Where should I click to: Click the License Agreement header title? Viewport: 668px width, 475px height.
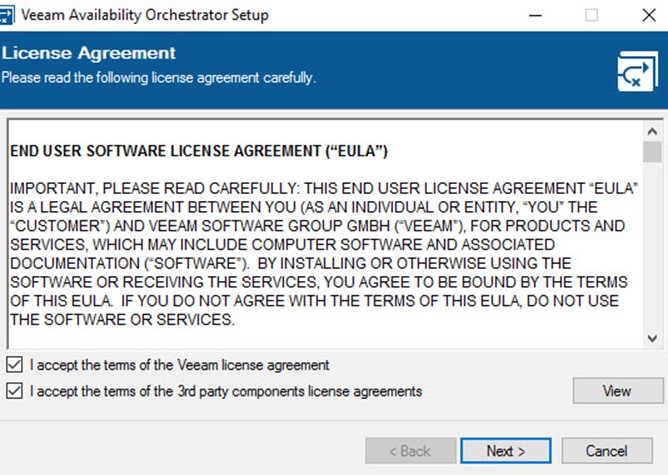[88, 53]
